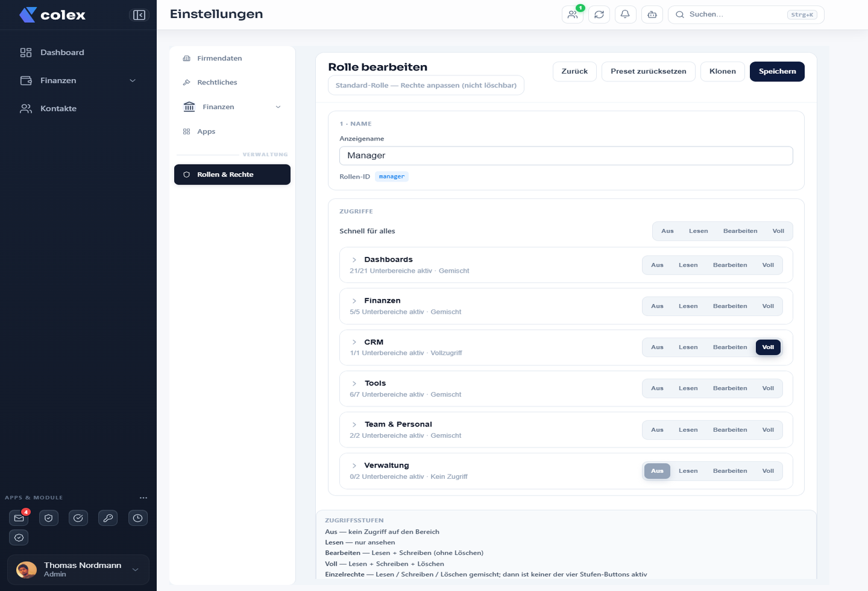The height and width of the screenshot is (591, 868).
Task: Set Verwaltung access to Lesen
Action: [688, 471]
